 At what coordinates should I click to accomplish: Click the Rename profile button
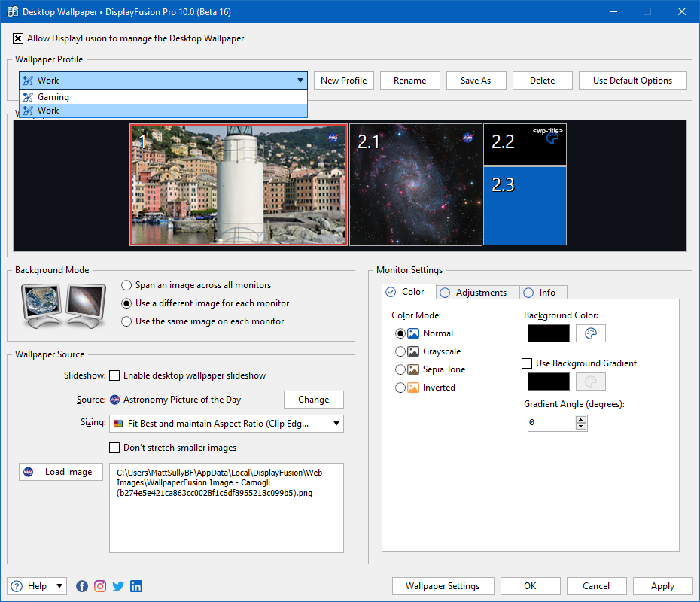pos(409,81)
